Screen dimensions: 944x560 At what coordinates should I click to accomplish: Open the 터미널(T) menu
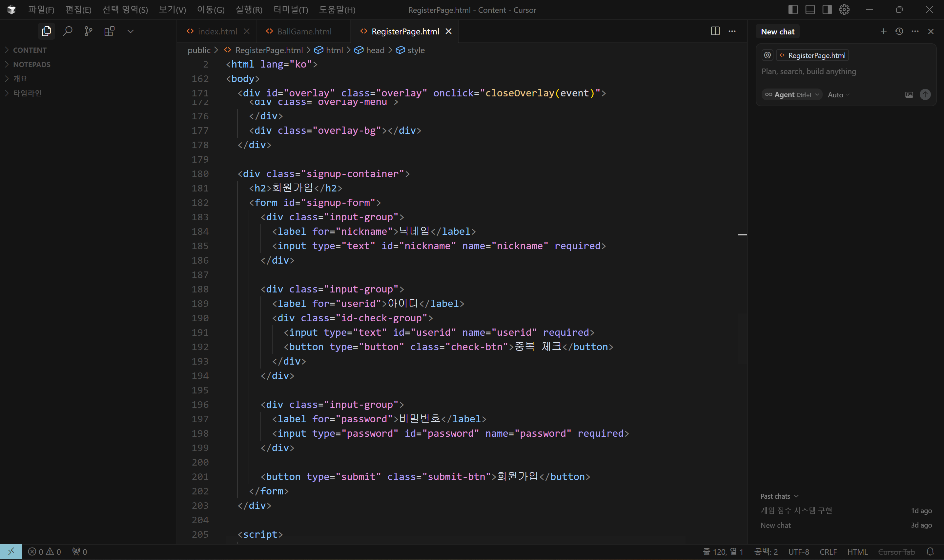click(x=291, y=10)
